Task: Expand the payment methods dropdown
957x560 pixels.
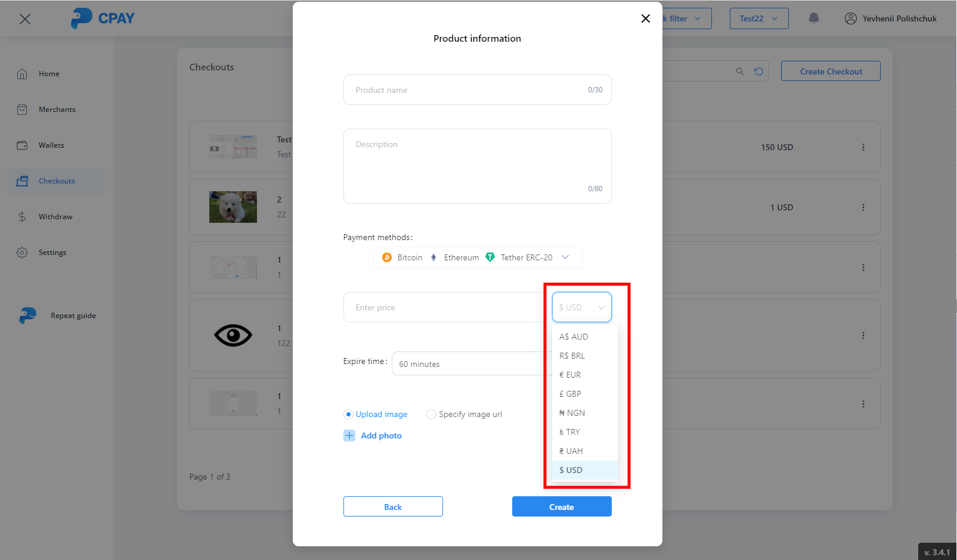Action: click(x=565, y=257)
